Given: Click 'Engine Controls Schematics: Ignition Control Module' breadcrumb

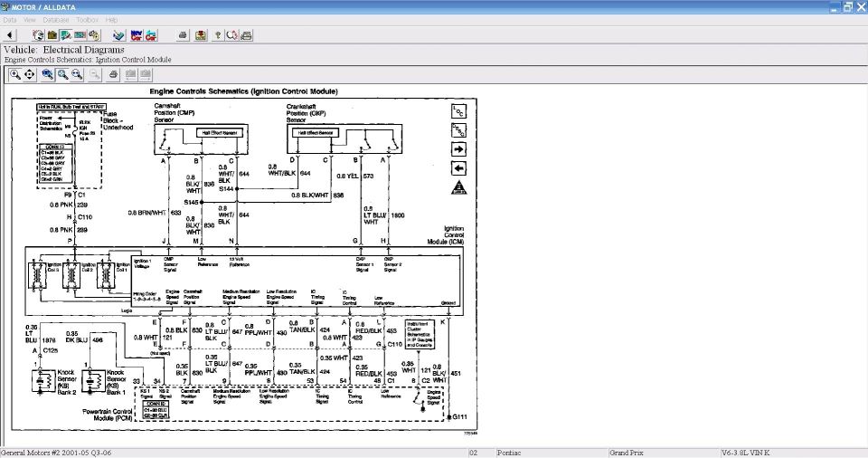Looking at the screenshot, I should point(88,60).
